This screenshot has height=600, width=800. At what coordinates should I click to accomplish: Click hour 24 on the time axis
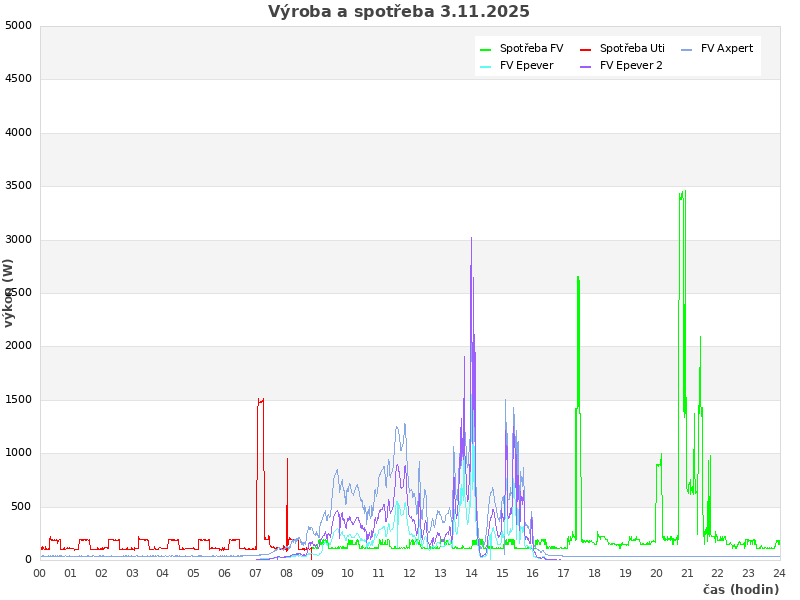click(x=779, y=573)
